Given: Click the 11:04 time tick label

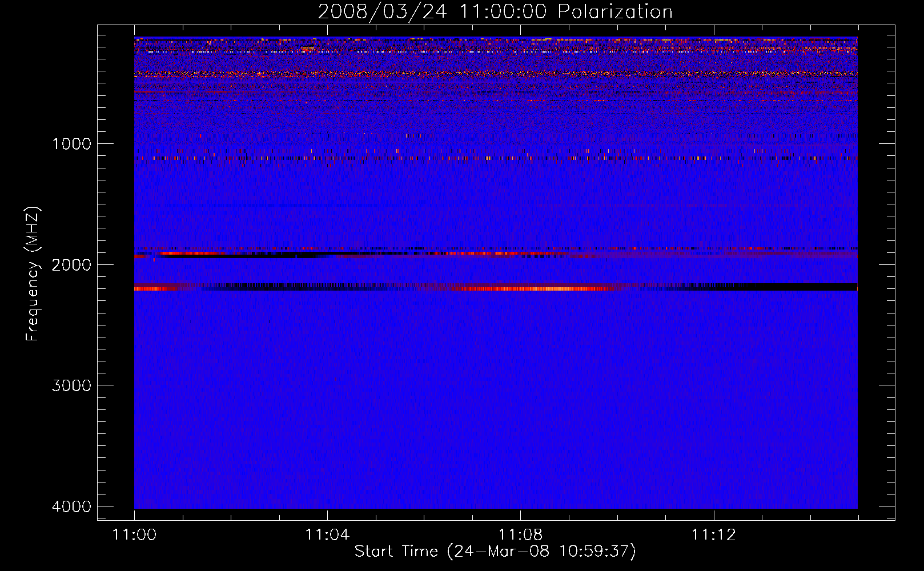Looking at the screenshot, I should point(327,535).
